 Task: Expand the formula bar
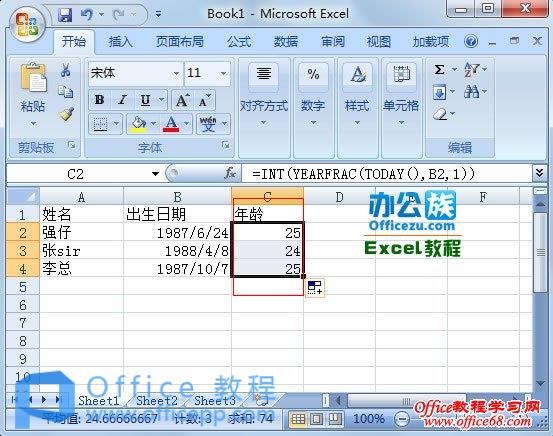click(x=539, y=173)
